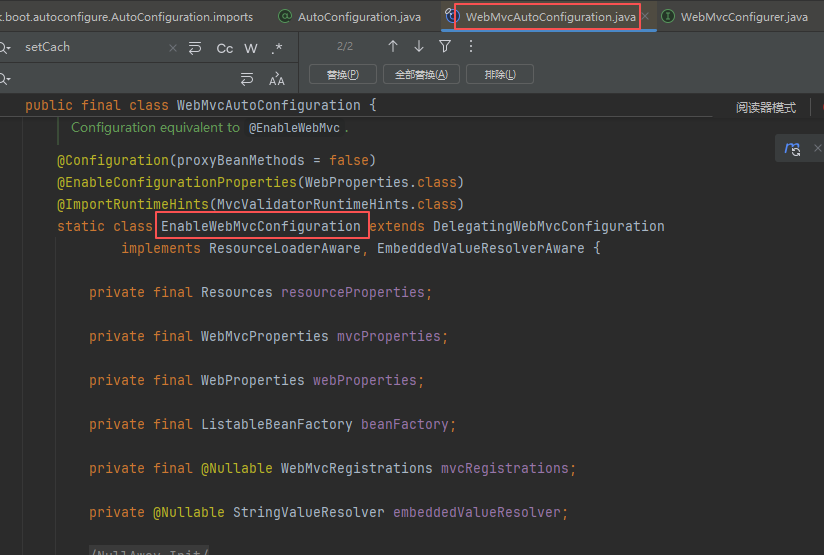Toggle Preserve Case (AA) option

(276, 79)
